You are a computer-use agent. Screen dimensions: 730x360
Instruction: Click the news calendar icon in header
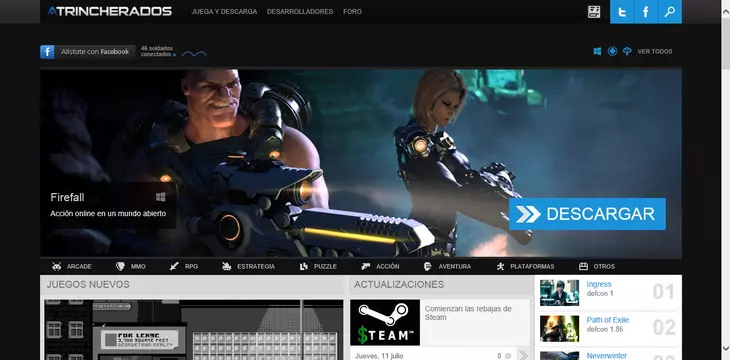pos(594,12)
